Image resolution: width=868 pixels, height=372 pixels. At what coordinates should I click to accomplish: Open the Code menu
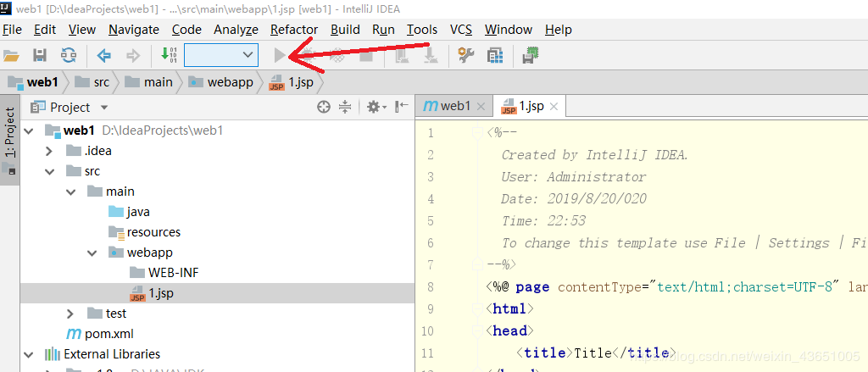point(186,30)
